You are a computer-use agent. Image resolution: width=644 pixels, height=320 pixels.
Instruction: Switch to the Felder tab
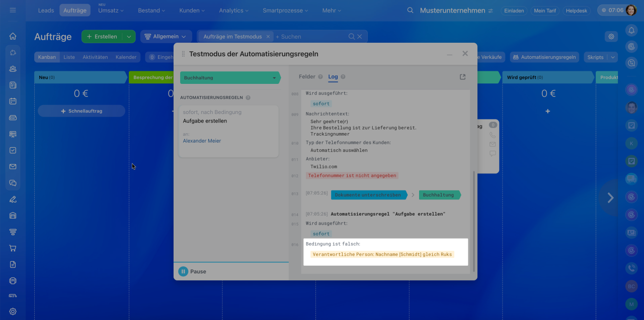point(307,77)
